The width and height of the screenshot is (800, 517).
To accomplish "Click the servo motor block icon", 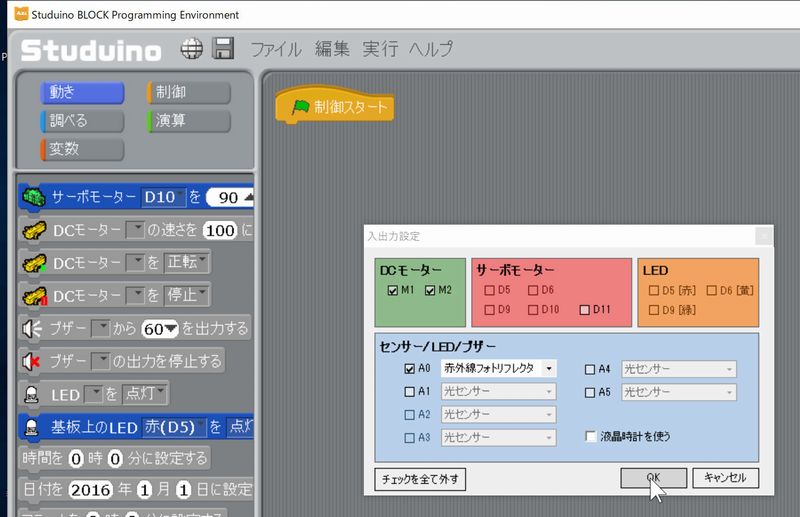I will 33,197.
